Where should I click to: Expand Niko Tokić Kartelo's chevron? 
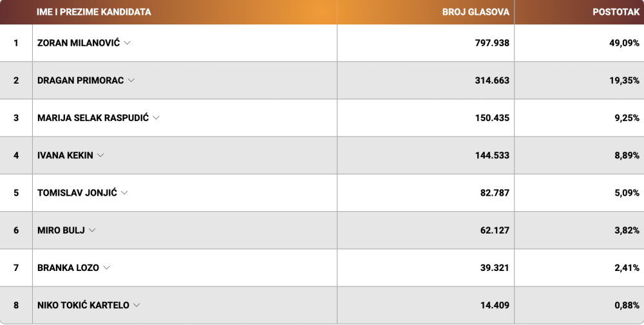point(137,305)
